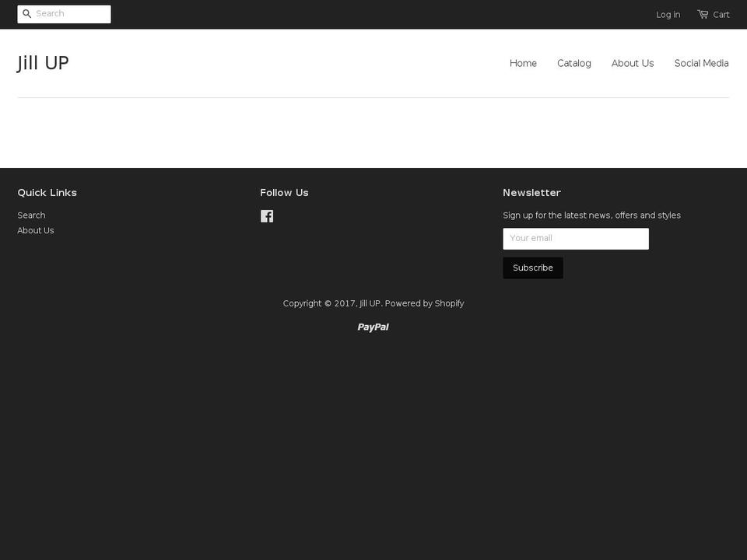Click the Follow Us heading text

285,193
